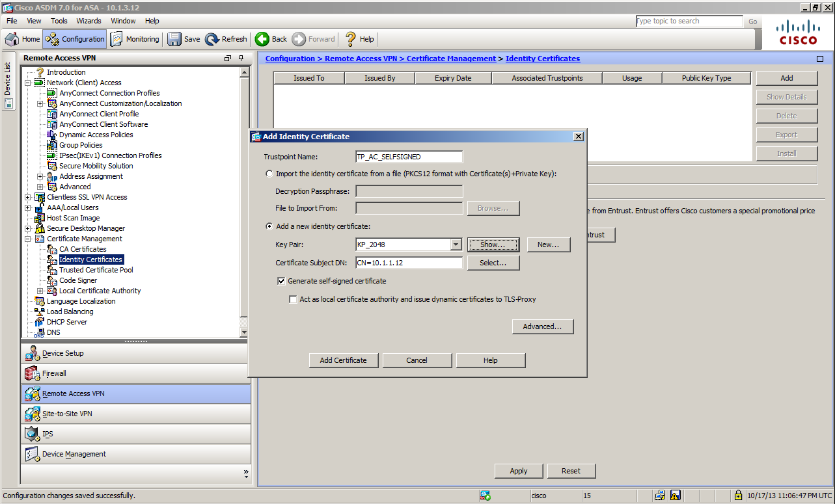Image resolution: width=835 pixels, height=504 pixels.
Task: Expand navigation buttons with the double chevron
Action: coord(246,473)
